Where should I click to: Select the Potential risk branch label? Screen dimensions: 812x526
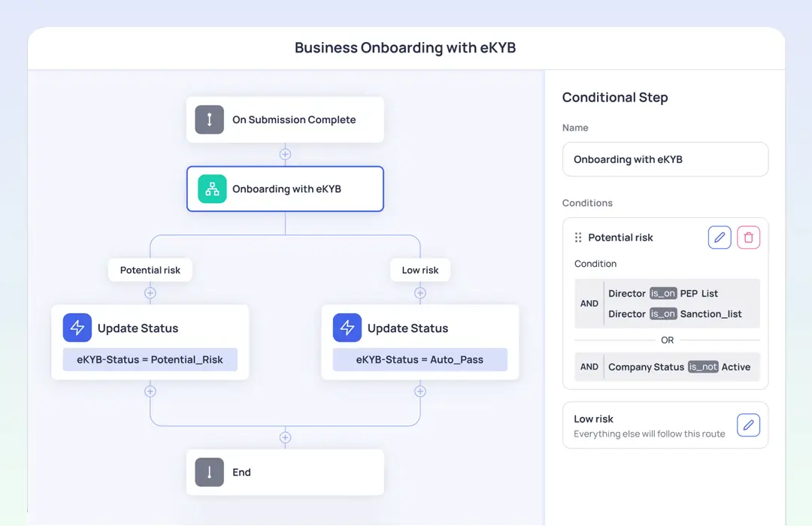[x=150, y=270]
